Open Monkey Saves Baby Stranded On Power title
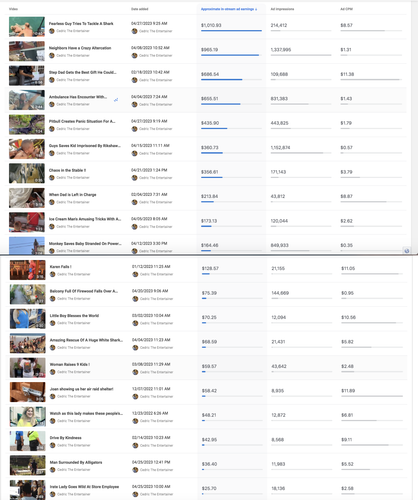The image size is (418, 500). coord(85,243)
